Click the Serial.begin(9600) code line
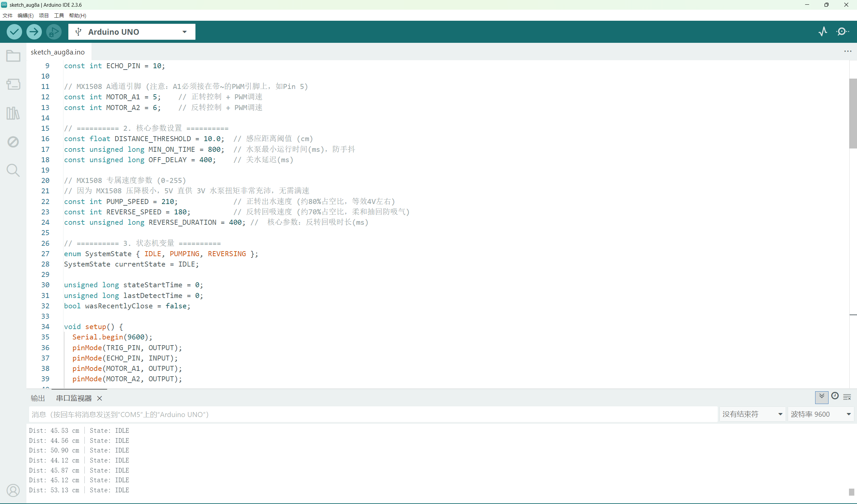The width and height of the screenshot is (857, 504). pos(112,337)
